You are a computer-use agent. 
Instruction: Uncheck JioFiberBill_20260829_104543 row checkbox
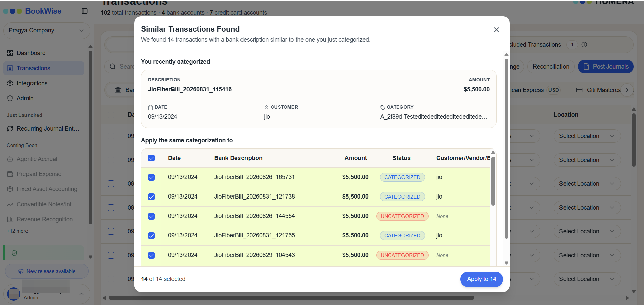pyautogui.click(x=151, y=255)
